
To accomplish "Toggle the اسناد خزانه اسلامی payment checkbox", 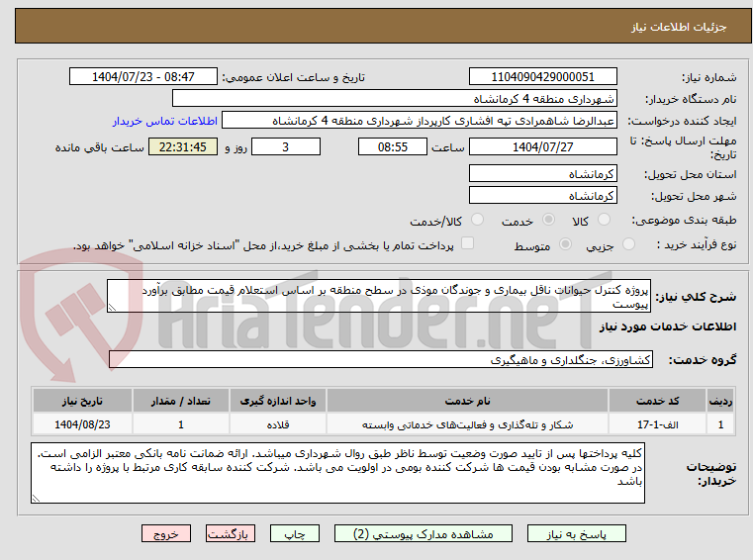I will tap(467, 243).
